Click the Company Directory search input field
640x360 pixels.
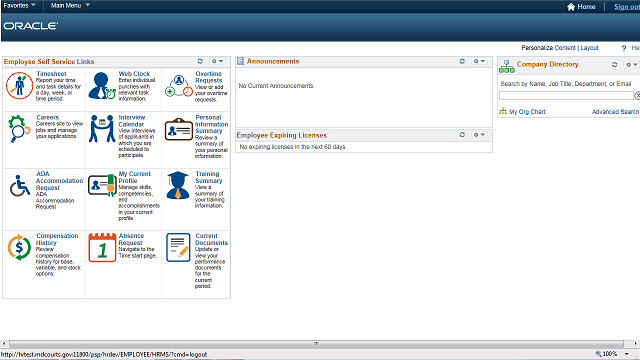pyautogui.click(x=566, y=96)
